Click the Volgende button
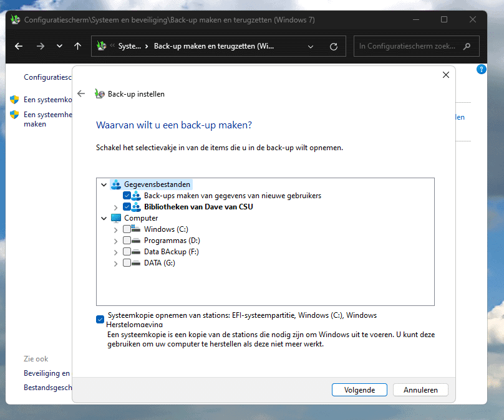The height and width of the screenshot is (420, 504). (x=359, y=390)
